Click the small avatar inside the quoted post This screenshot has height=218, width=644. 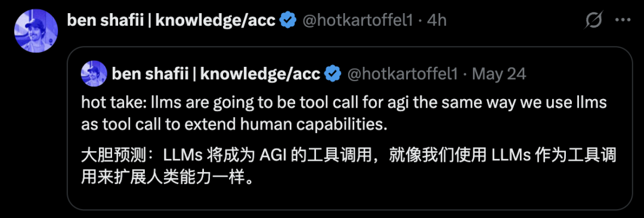pyautogui.click(x=94, y=73)
